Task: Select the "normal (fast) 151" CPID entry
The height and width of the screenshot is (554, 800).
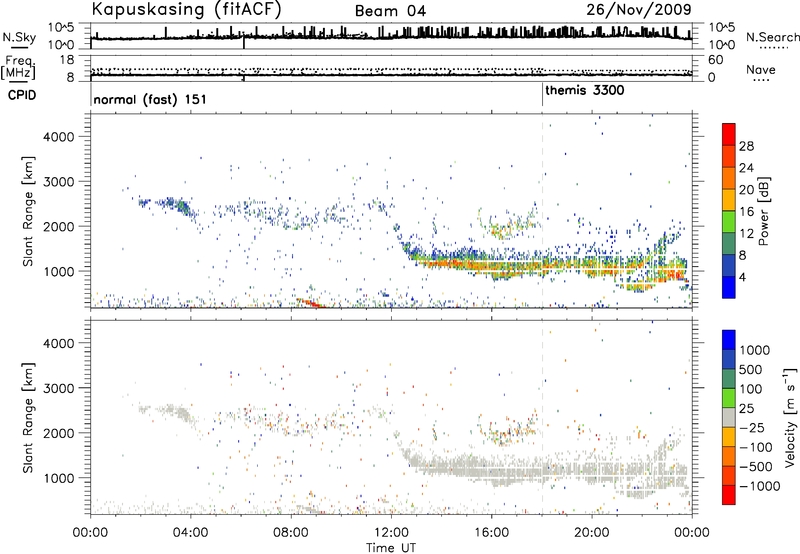Action: 150,99
